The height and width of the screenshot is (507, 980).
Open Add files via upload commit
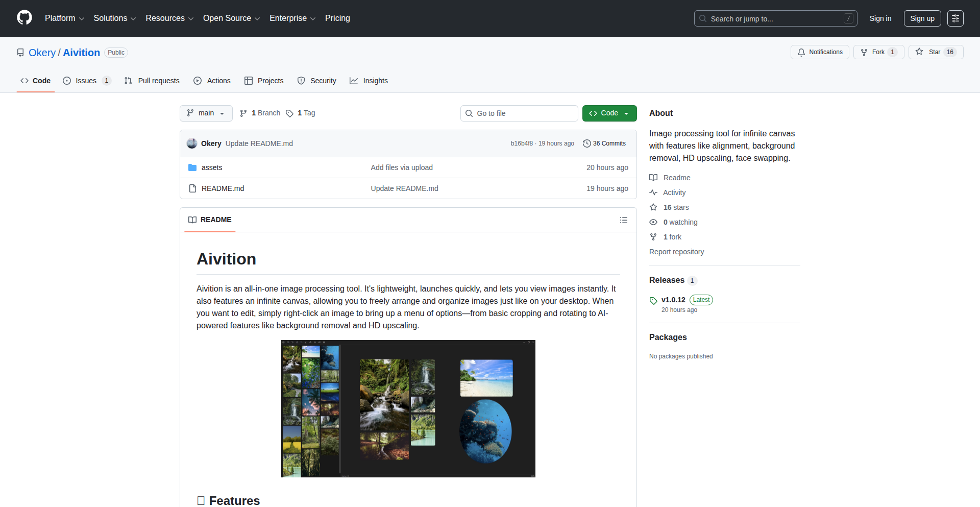(402, 167)
